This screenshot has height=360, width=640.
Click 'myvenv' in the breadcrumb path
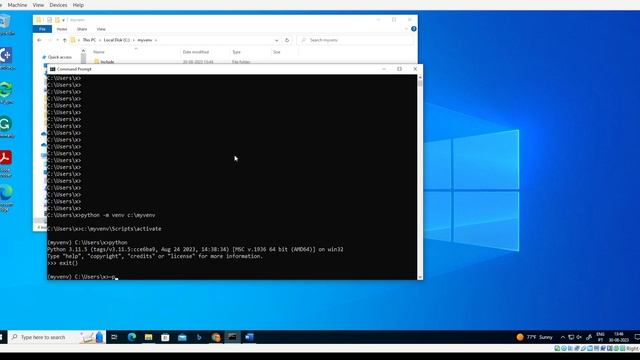click(x=144, y=40)
